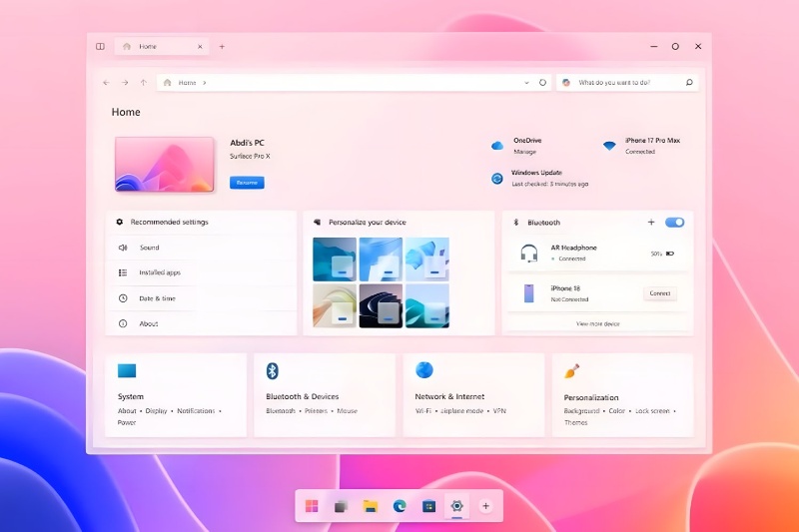Open the OneDrive cloud icon
The height and width of the screenshot is (532, 799).
pyautogui.click(x=497, y=146)
